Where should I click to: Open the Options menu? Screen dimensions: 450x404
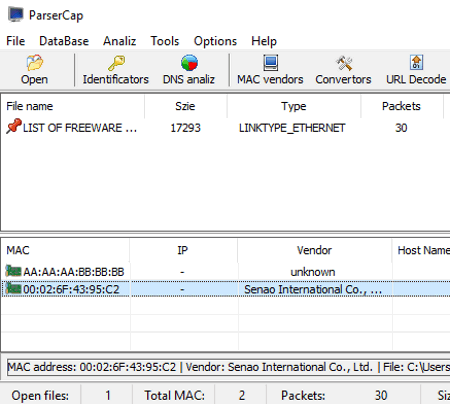pos(215,41)
